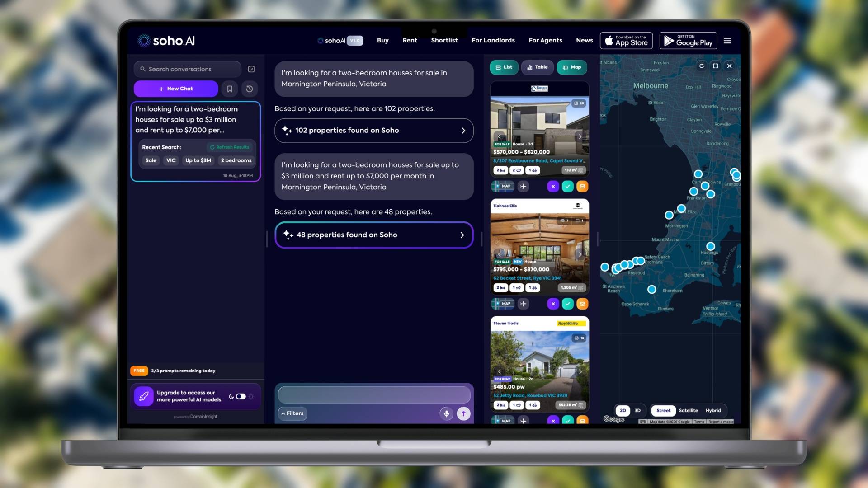The width and height of the screenshot is (868, 488).
Task: Open photo count badge on Jetty Road listing
Action: [x=579, y=338]
